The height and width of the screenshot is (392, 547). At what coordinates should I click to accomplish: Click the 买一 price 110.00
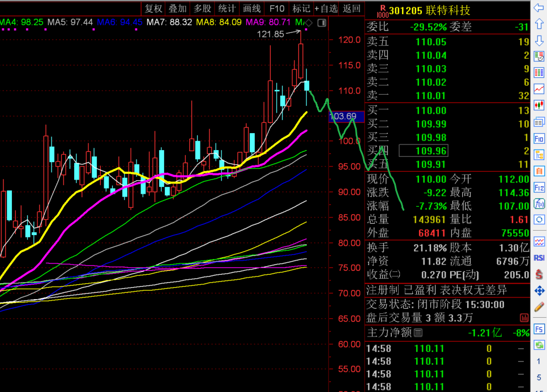pos(431,110)
